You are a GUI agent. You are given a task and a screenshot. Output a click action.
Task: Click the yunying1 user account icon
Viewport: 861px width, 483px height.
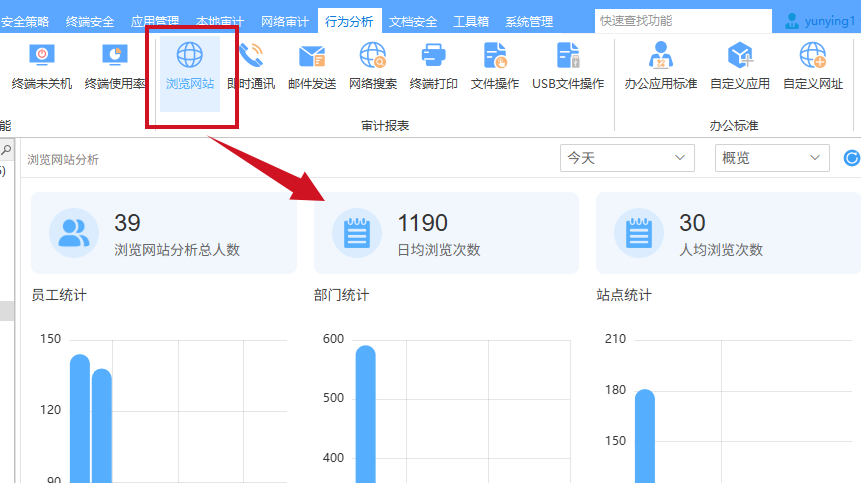[x=792, y=21]
